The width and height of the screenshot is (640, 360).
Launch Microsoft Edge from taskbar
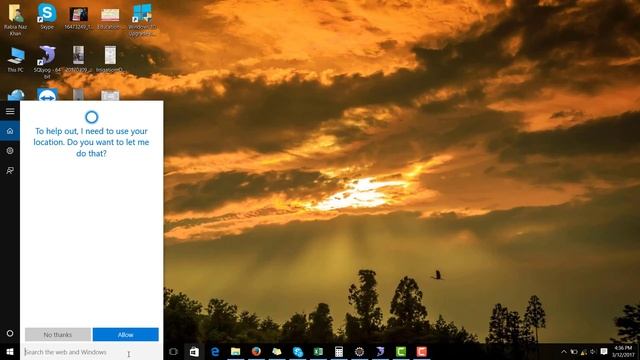point(215,351)
